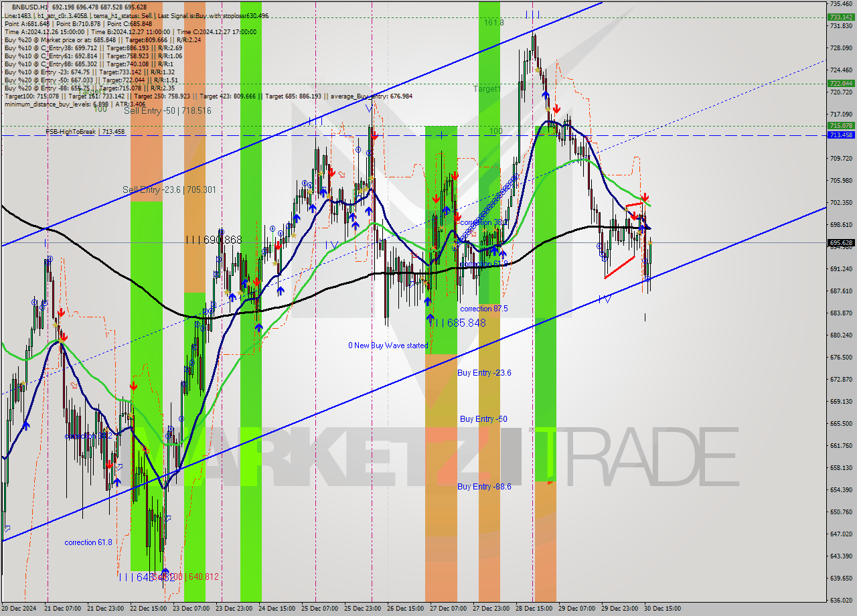Screen dimensions: 857x616
Task: Click the '| | | 685.848' wave label
Action: pyautogui.click(x=457, y=323)
